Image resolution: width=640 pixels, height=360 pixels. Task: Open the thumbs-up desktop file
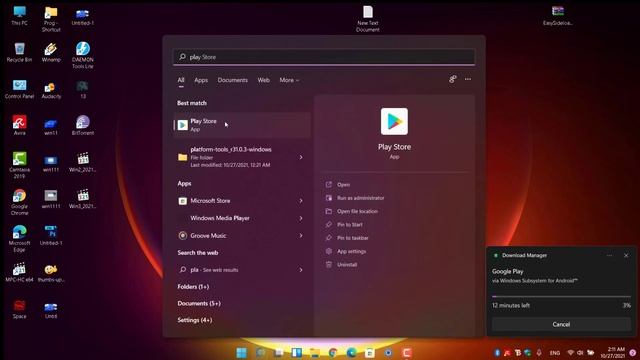pos(51,273)
